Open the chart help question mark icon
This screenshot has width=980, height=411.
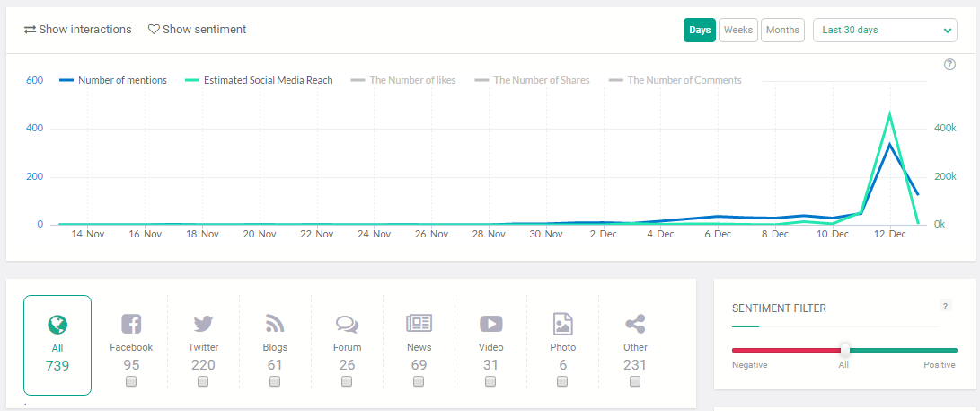pyautogui.click(x=949, y=65)
